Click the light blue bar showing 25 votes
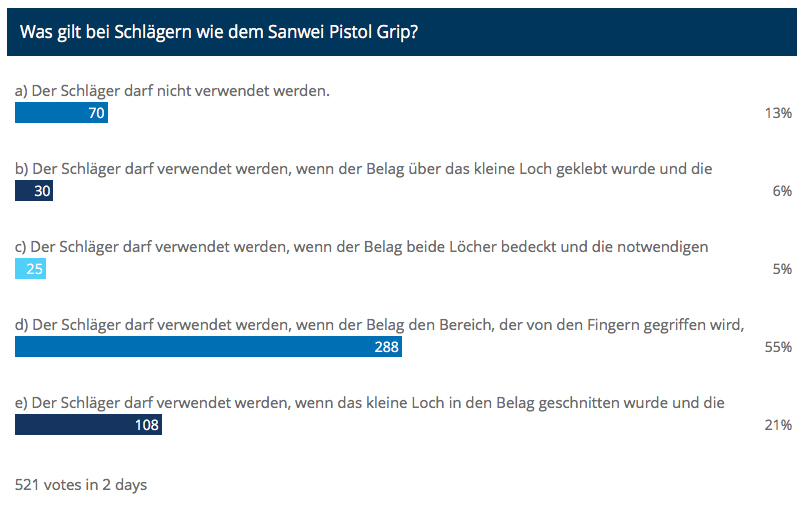This screenshot has width=804, height=516. 30,269
